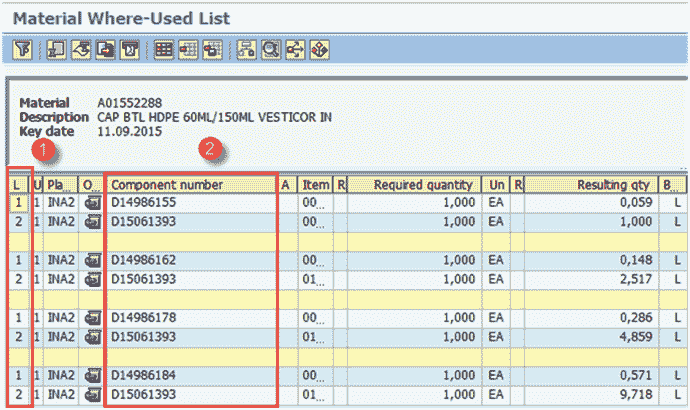Click the toolbar icon right of filter
Viewport: 690px width, 410px height.
[57, 50]
